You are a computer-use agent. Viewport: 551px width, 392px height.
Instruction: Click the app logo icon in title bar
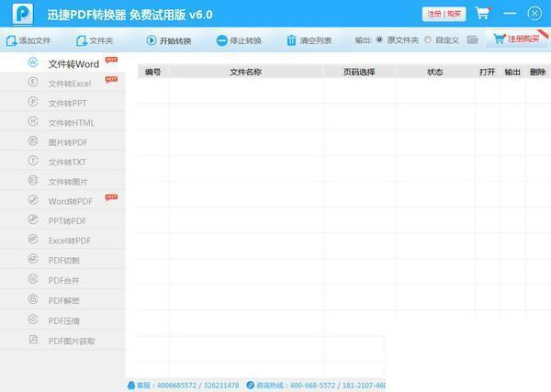click(x=22, y=14)
